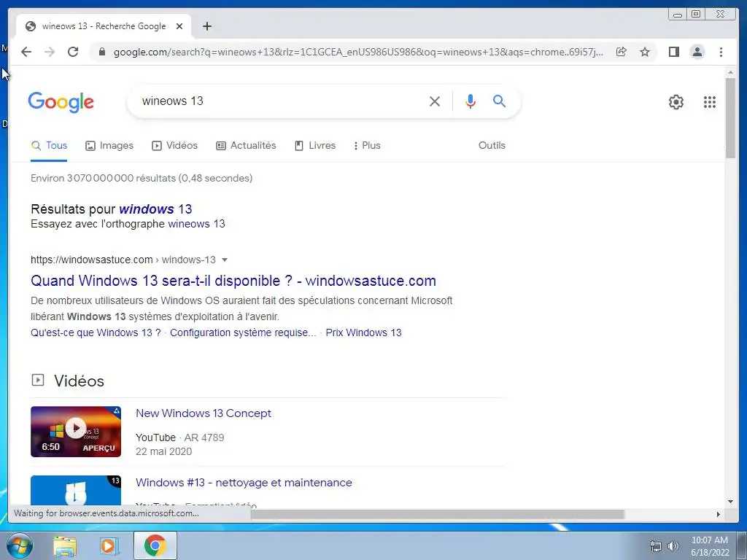Click into the Google search field
This screenshot has height=560, width=747.
click(x=281, y=101)
